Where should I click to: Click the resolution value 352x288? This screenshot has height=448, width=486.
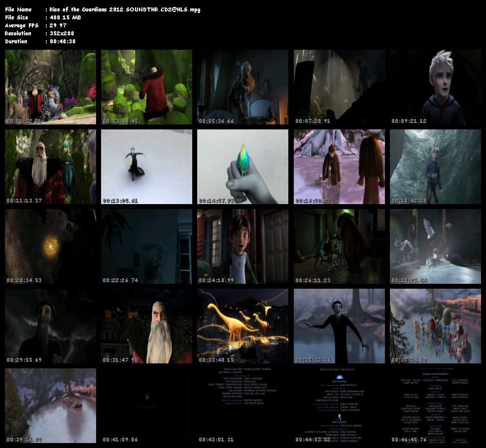pyautogui.click(x=62, y=33)
